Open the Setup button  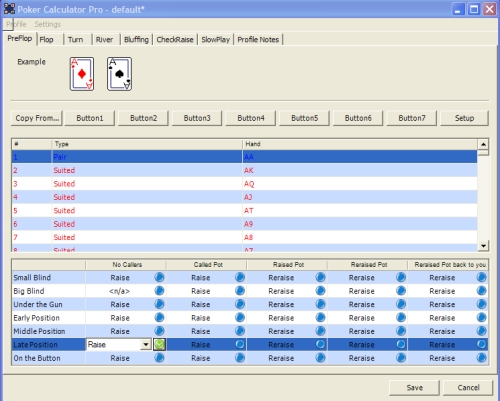(x=465, y=118)
